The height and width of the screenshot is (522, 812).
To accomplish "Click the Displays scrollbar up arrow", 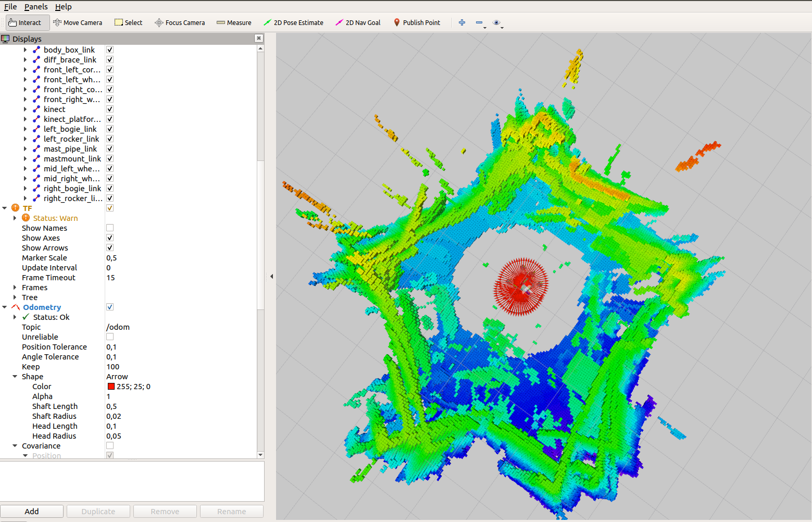I will [x=260, y=48].
